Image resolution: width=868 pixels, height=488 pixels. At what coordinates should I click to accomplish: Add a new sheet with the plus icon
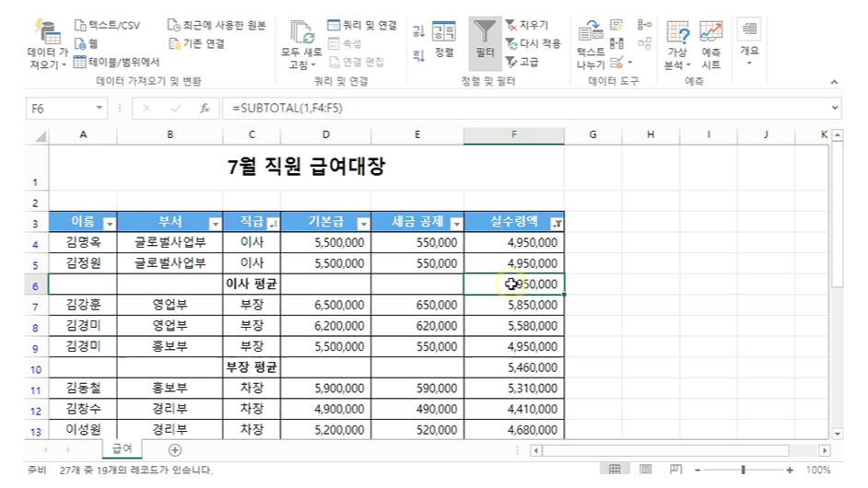point(174,449)
